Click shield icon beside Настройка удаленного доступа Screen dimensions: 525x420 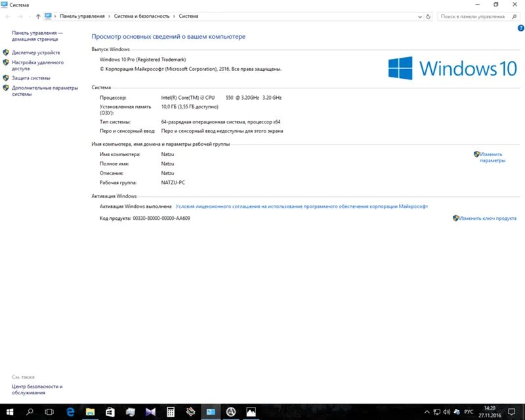tap(6, 62)
